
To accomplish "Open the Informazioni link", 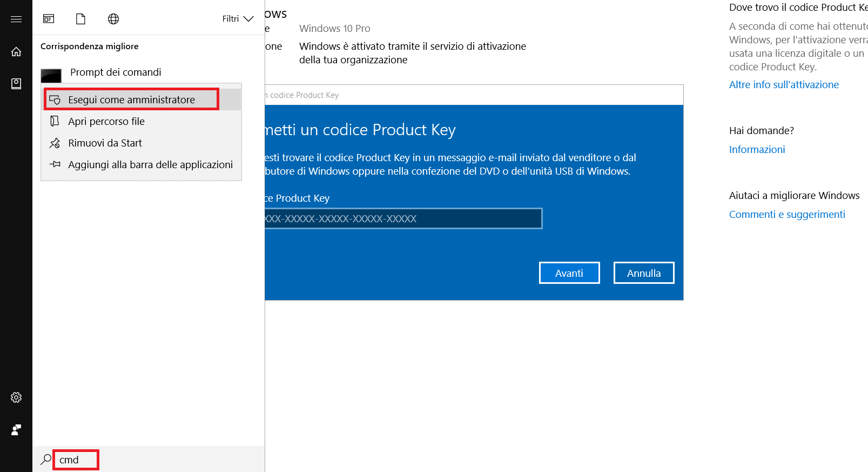I will 757,149.
